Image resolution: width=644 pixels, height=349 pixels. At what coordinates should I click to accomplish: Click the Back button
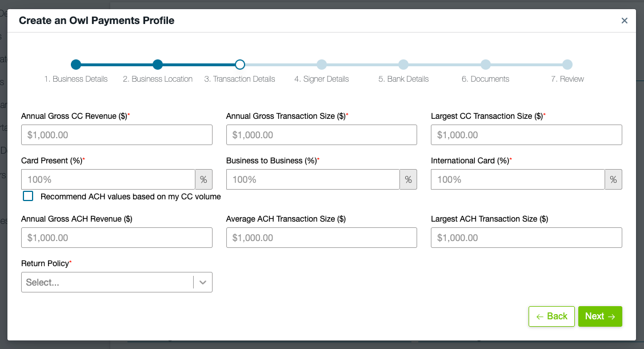tap(551, 316)
